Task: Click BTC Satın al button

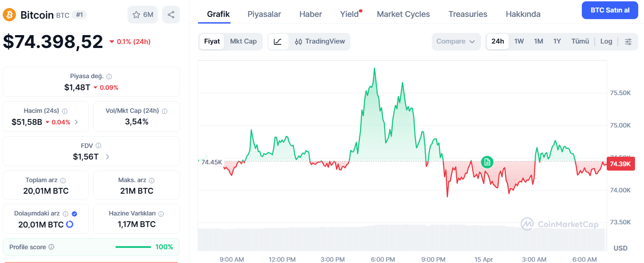Action: tap(610, 10)
